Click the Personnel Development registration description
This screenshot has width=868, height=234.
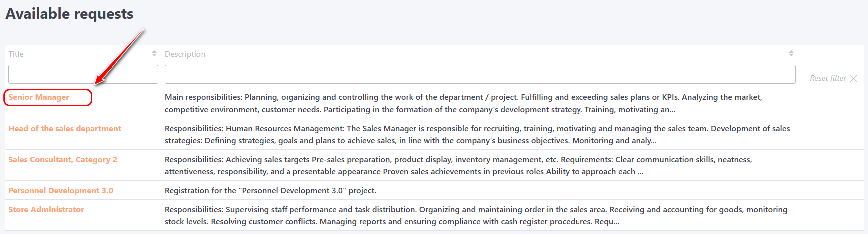[271, 191]
